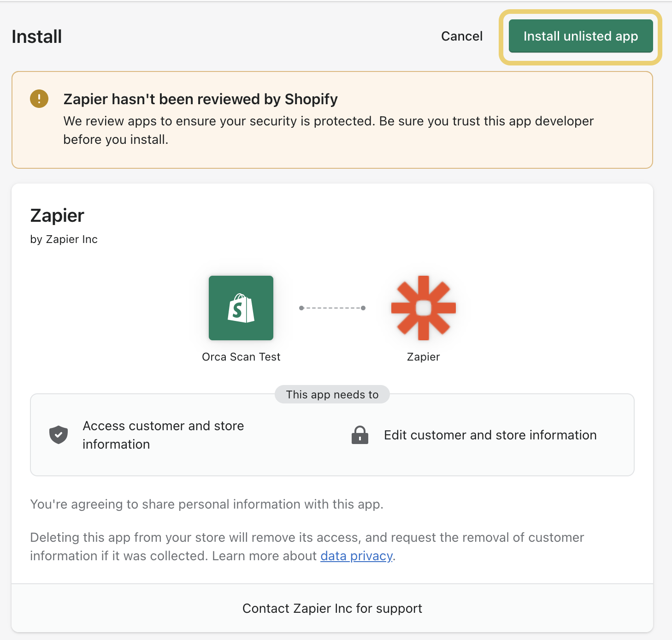Click 'Edit customer and store information' permission
Viewport: 672px width, 640px height.
(x=490, y=435)
